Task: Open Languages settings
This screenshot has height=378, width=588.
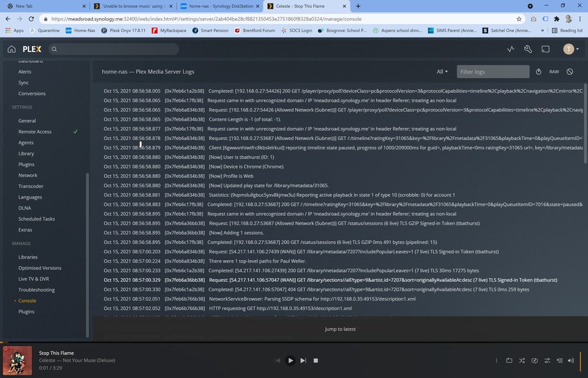Action: [x=30, y=197]
